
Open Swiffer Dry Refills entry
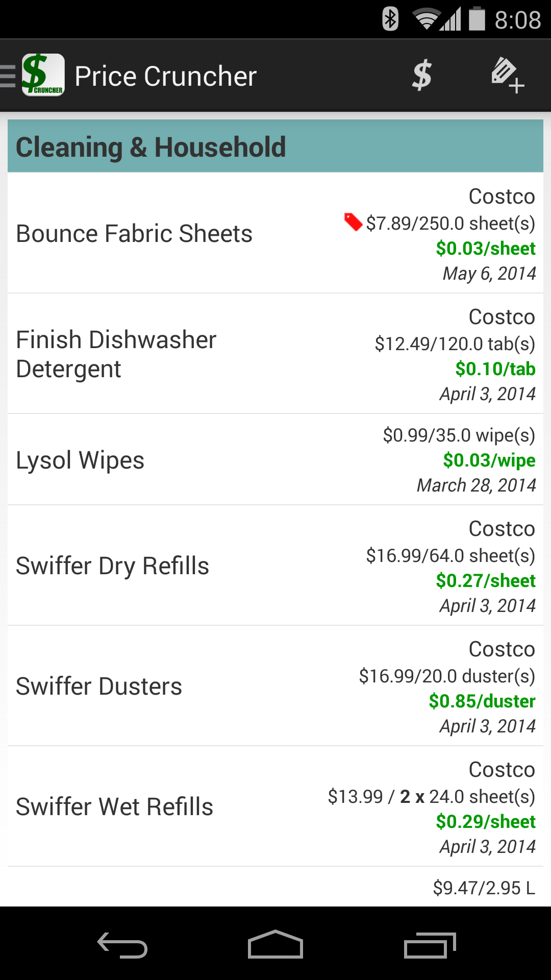pyautogui.click(x=113, y=566)
